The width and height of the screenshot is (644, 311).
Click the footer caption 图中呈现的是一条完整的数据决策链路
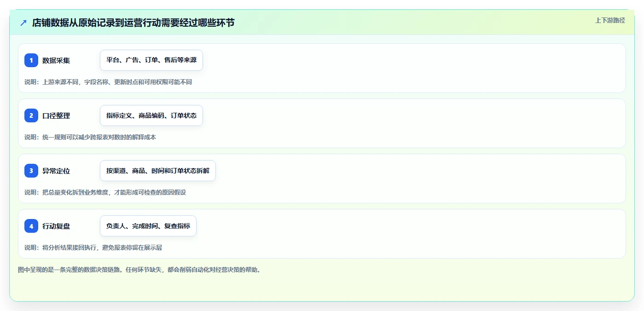[x=139, y=270]
